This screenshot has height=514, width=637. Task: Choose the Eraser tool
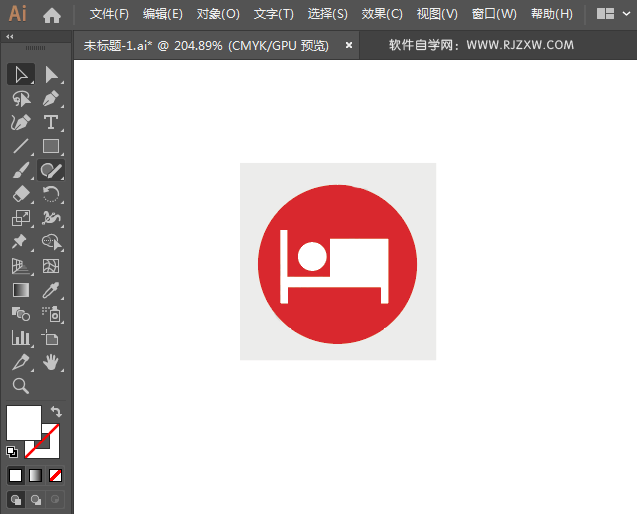21,194
